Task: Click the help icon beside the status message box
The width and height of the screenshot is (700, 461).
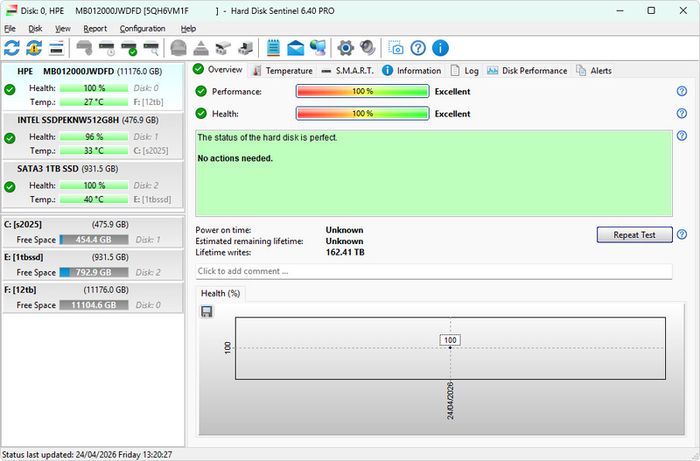Action: (x=682, y=136)
